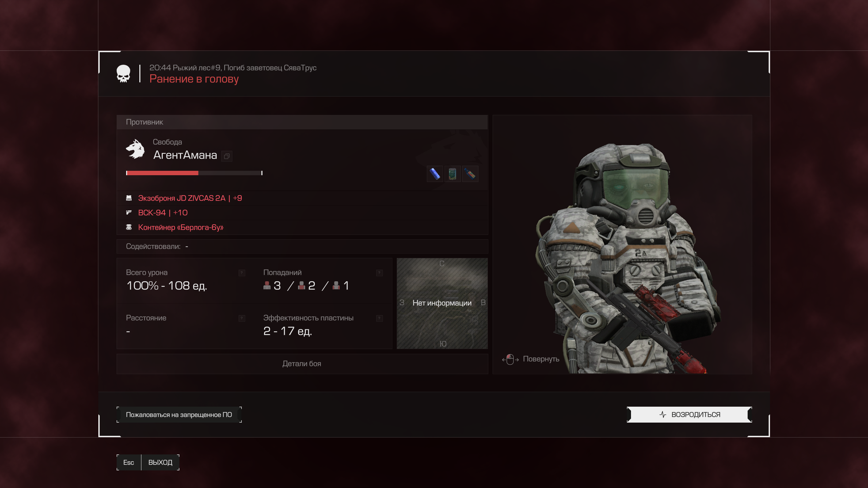Click the Свобода faction label
868x488 pixels.
click(167, 142)
